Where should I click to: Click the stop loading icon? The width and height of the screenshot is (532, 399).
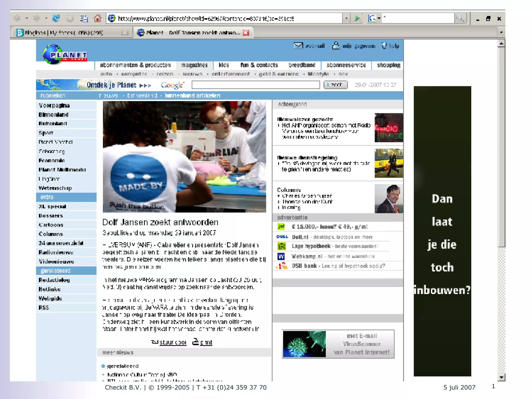tap(70, 18)
